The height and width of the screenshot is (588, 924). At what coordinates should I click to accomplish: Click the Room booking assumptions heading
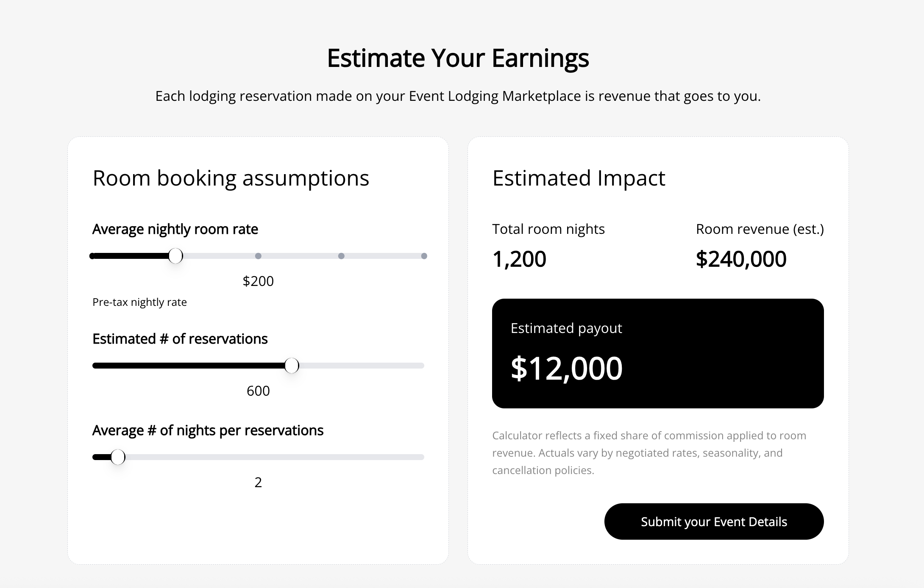point(231,178)
